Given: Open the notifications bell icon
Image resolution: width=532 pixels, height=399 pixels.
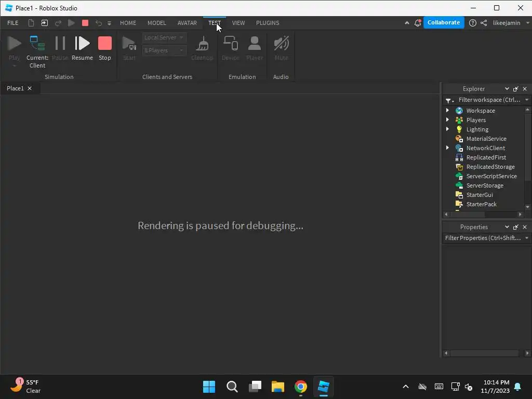Looking at the screenshot, I should pos(418,23).
